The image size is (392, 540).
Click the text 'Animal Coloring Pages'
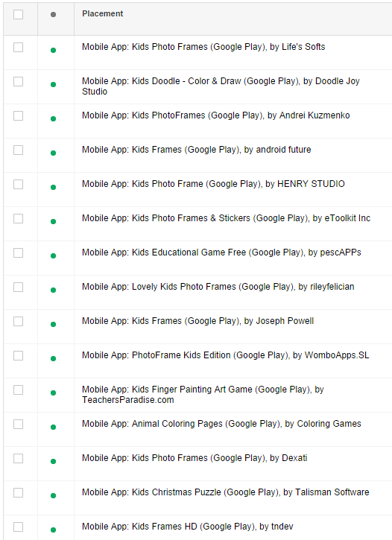coord(177,424)
